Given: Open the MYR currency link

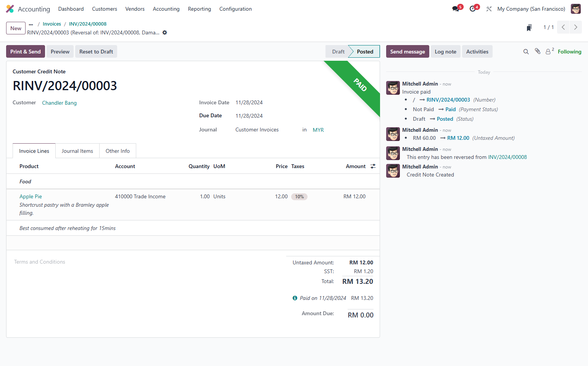Looking at the screenshot, I should click(318, 130).
